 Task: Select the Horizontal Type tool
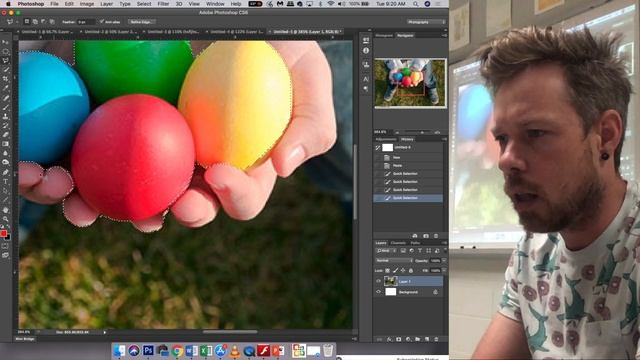click(x=6, y=182)
